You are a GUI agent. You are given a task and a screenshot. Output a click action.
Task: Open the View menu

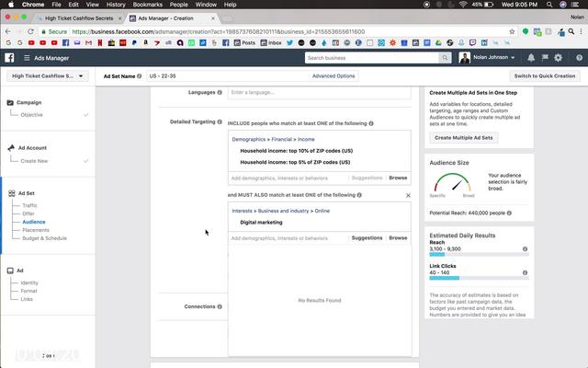point(92,5)
